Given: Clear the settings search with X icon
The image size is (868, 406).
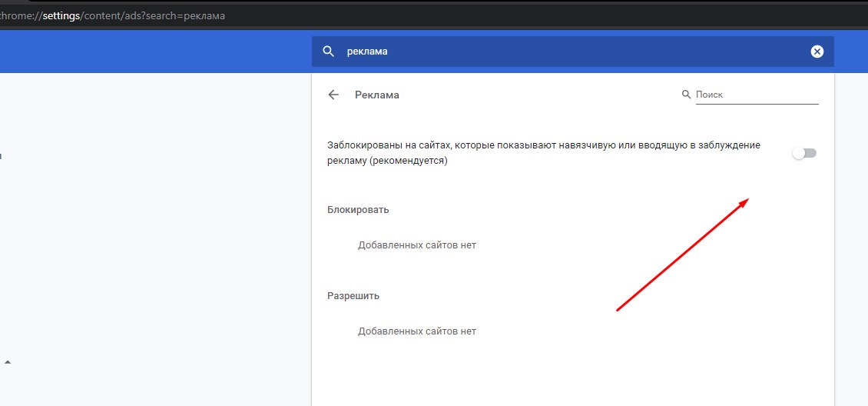Looking at the screenshot, I should [x=817, y=52].
